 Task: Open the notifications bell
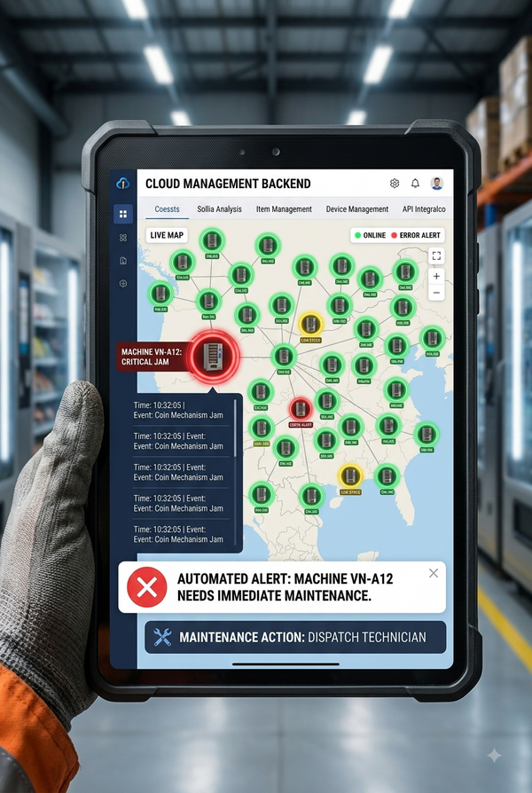point(415,183)
